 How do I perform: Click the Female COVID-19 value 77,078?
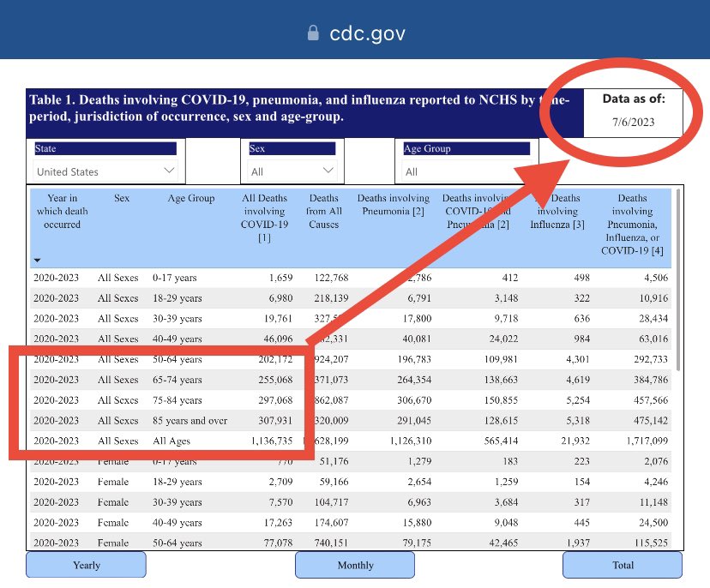pos(278,543)
